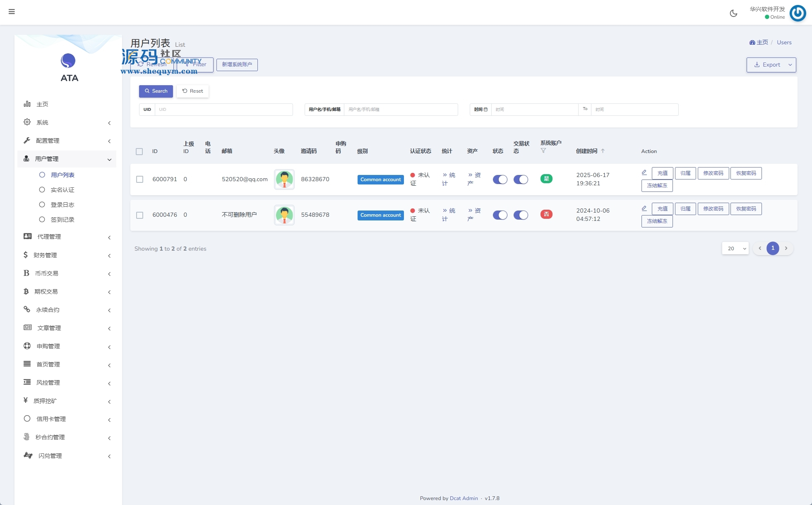Viewport: 812px width, 505px height.
Task: Click edit pencil icon for user 6000476
Action: [644, 208]
